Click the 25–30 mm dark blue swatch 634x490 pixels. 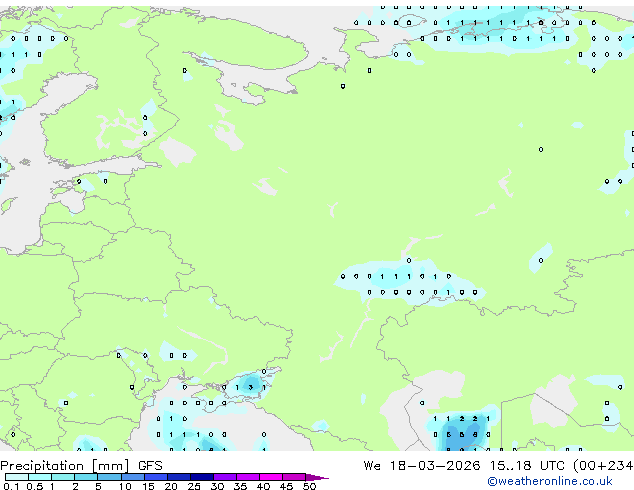pyautogui.click(x=202, y=477)
